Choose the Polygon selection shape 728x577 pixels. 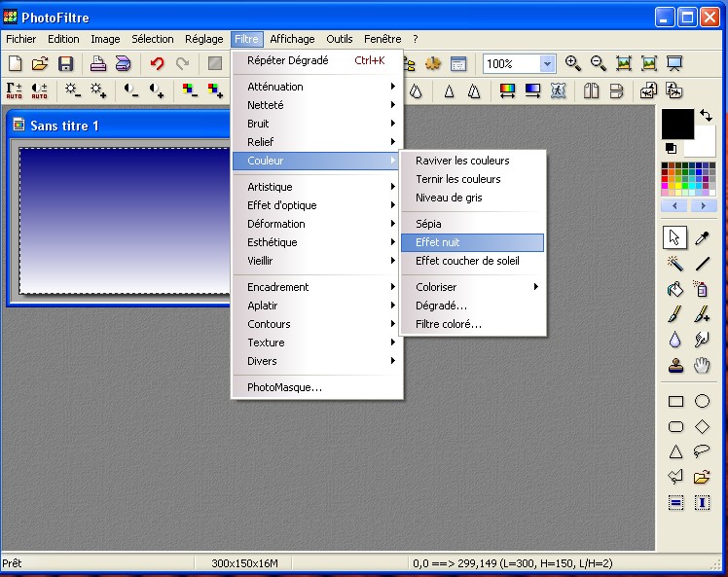coord(675,476)
